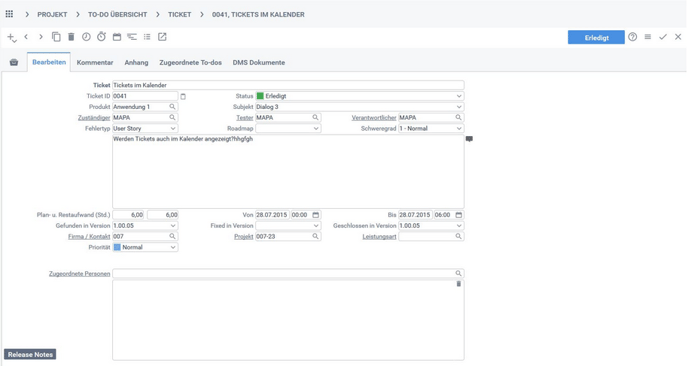Close the ticket with X icon
Image resolution: width=688 pixels, height=366 pixels.
(x=678, y=37)
